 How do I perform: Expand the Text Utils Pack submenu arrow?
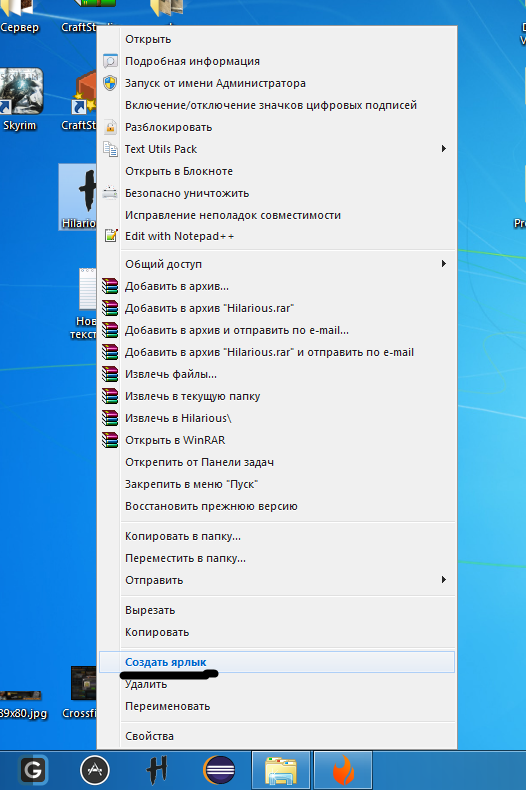tap(444, 149)
